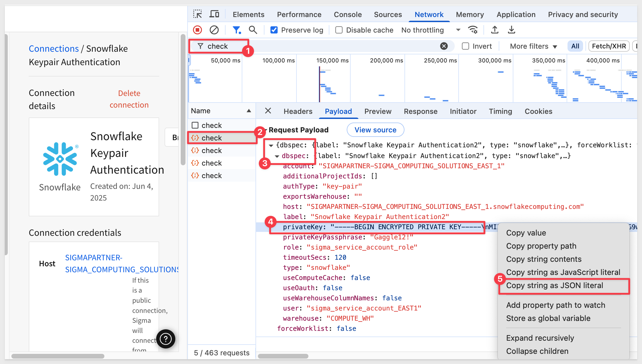The width and height of the screenshot is (642, 364).
Task: Choose Copy string as JSON literal
Action: point(554,285)
